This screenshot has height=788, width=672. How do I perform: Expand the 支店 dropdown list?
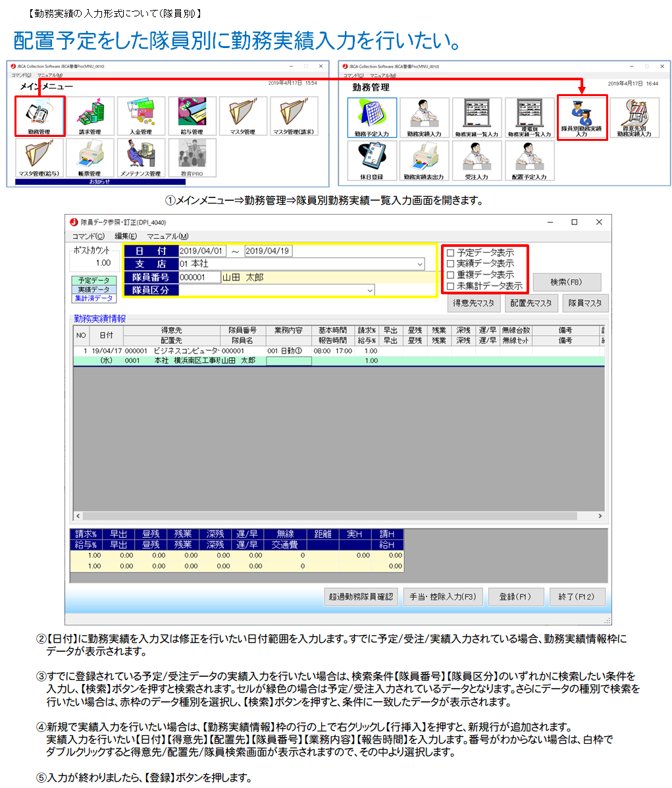point(420,264)
